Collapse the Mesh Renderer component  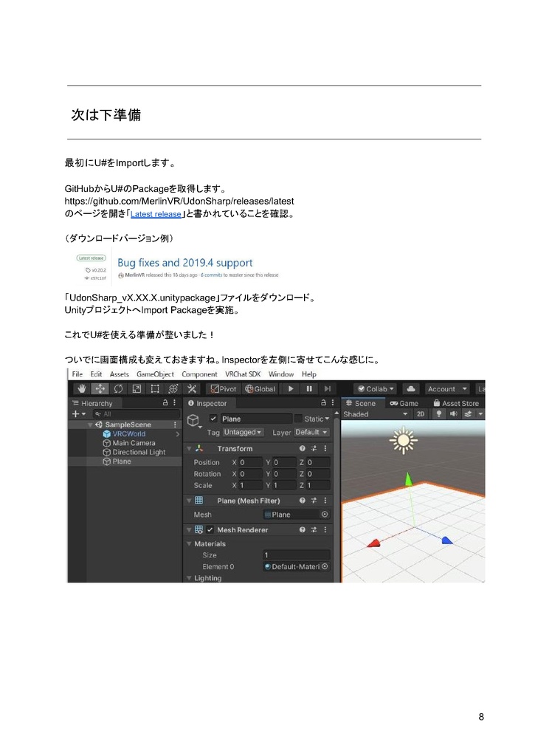[x=189, y=529]
